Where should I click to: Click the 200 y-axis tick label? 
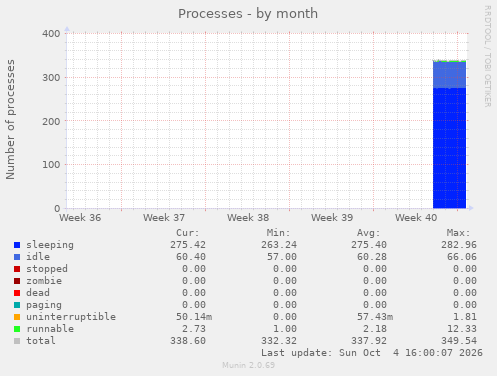pyautogui.click(x=51, y=121)
